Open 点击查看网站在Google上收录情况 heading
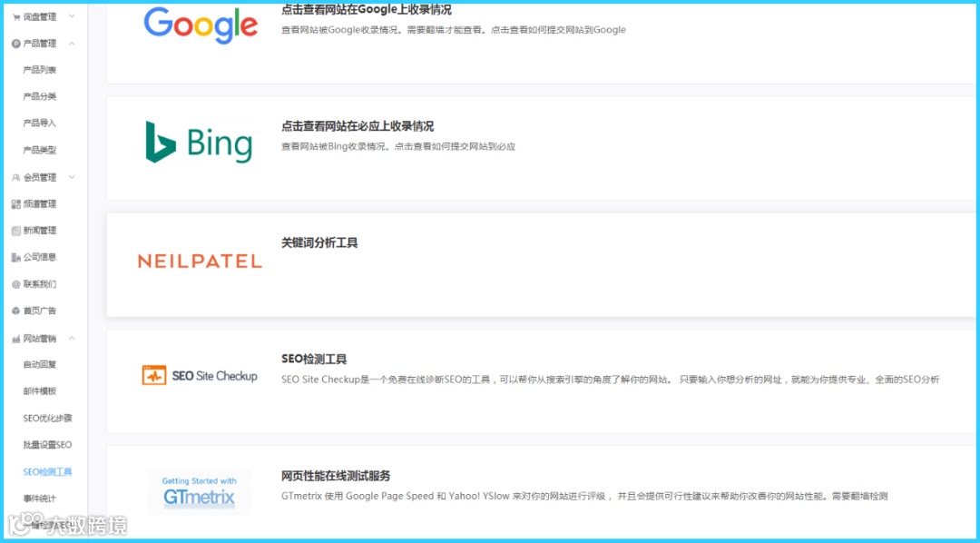980x543 pixels. [367, 10]
